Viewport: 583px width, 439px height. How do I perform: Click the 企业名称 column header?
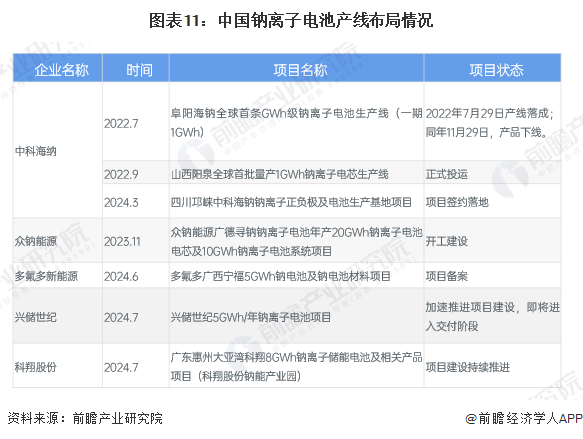[58, 68]
